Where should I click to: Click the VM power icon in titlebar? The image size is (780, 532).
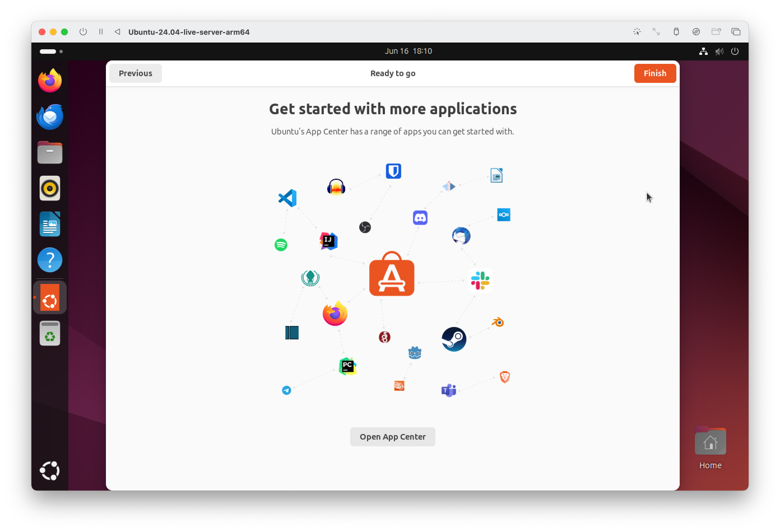(x=83, y=32)
